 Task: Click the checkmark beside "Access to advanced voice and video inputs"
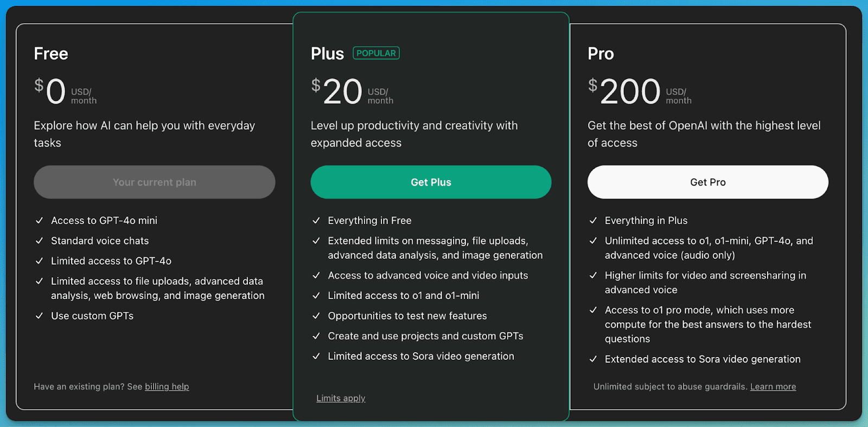tap(316, 275)
